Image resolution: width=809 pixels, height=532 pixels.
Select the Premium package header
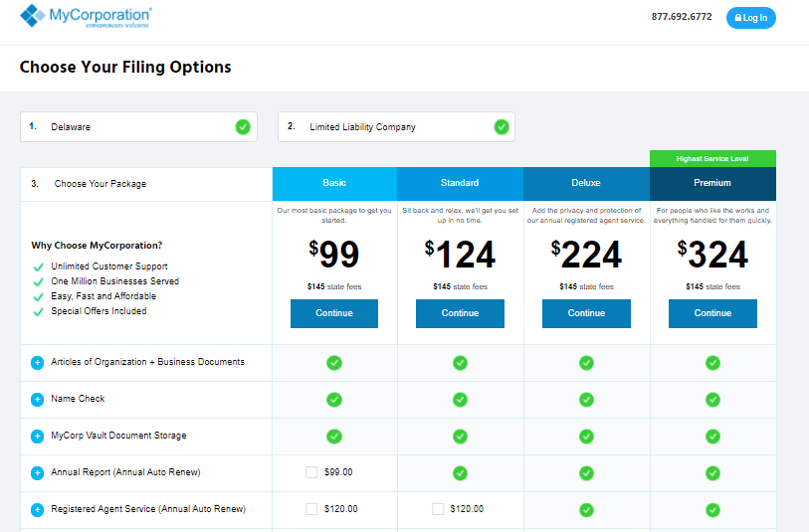pyautogui.click(x=713, y=184)
